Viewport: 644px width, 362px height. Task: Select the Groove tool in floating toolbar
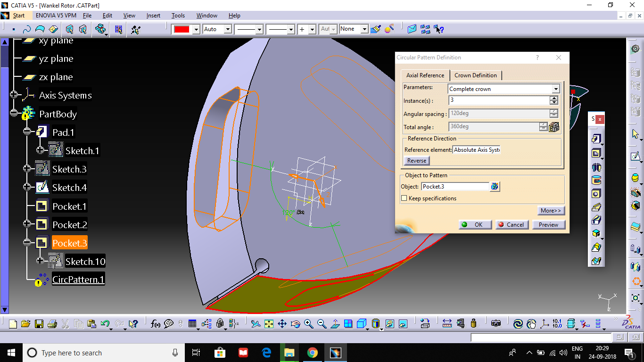(x=596, y=180)
